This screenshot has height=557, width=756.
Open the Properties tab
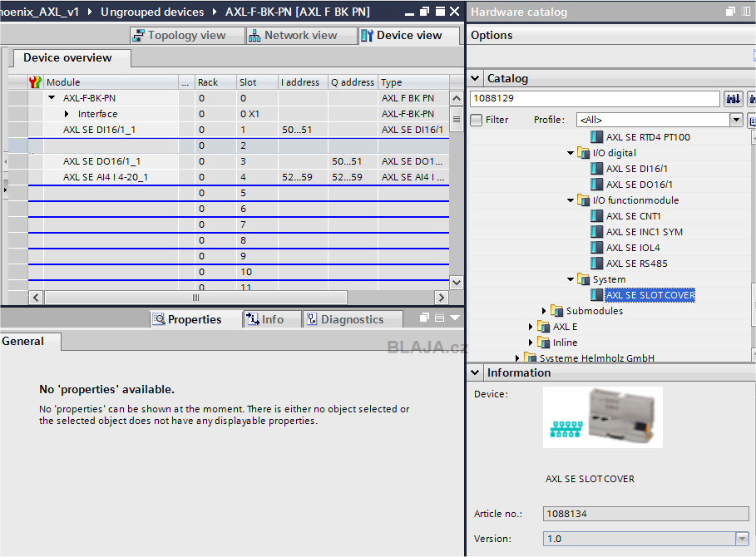(x=195, y=319)
